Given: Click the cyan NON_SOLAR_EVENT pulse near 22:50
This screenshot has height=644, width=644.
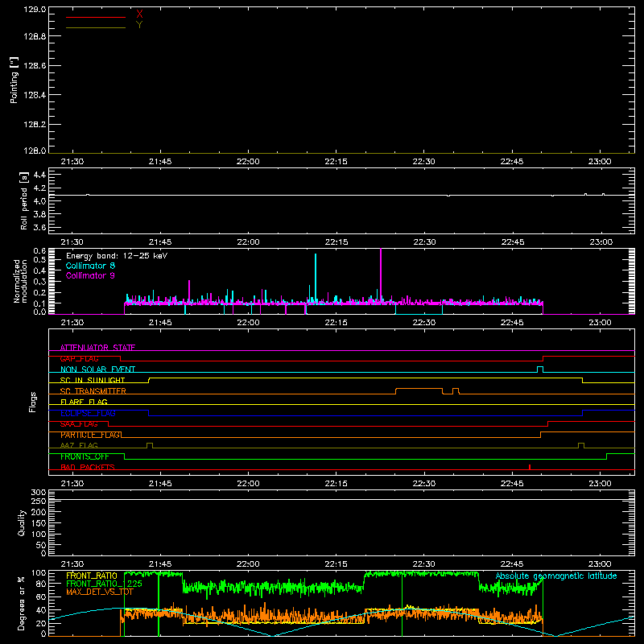Looking at the screenshot, I should click(x=540, y=369).
